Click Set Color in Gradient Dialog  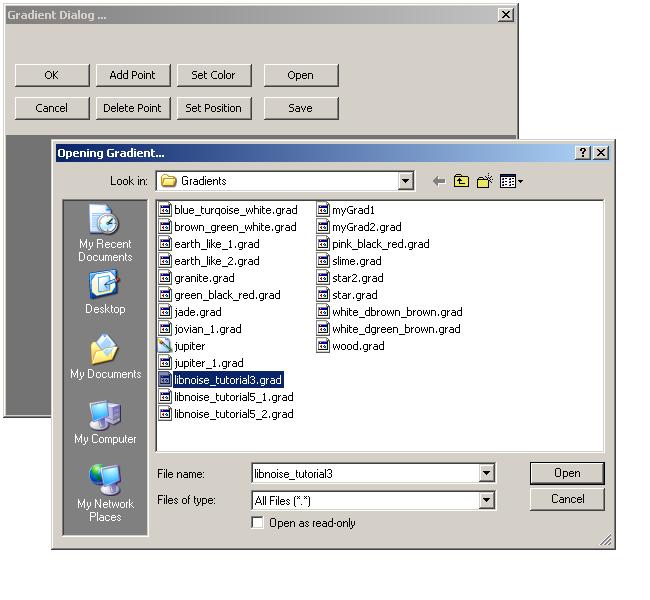214,75
